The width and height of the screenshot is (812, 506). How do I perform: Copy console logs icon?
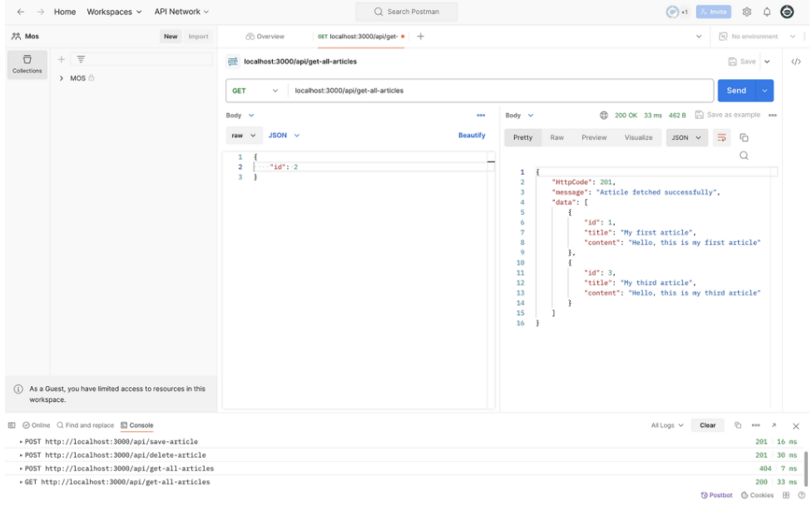(737, 425)
